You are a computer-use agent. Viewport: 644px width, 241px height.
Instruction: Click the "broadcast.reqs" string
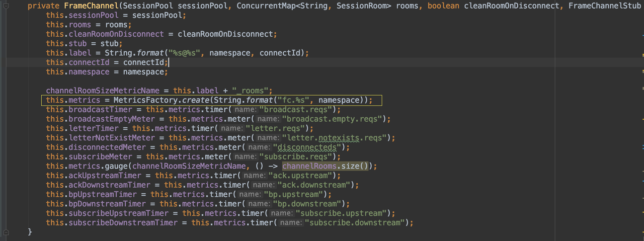296,110
